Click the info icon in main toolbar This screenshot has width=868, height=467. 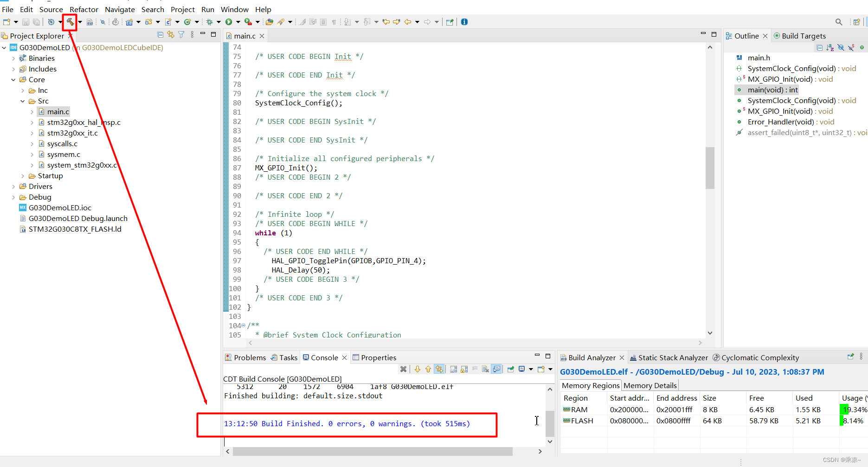coord(464,22)
